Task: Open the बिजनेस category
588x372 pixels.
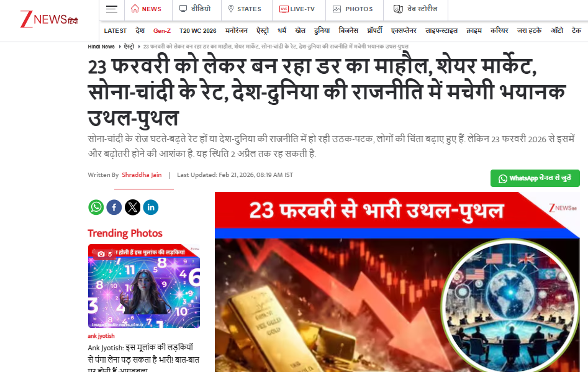Action: (348, 30)
